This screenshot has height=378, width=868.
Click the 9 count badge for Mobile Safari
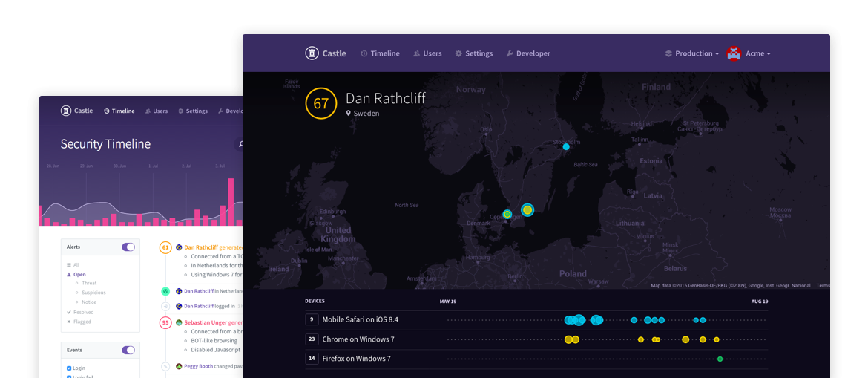[x=312, y=319]
